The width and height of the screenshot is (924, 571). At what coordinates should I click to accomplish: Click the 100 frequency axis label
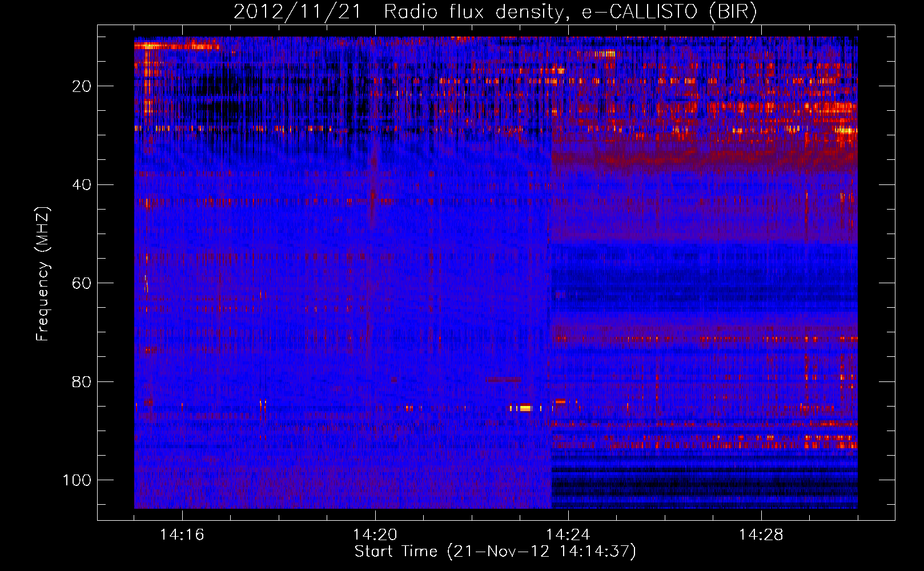point(77,480)
